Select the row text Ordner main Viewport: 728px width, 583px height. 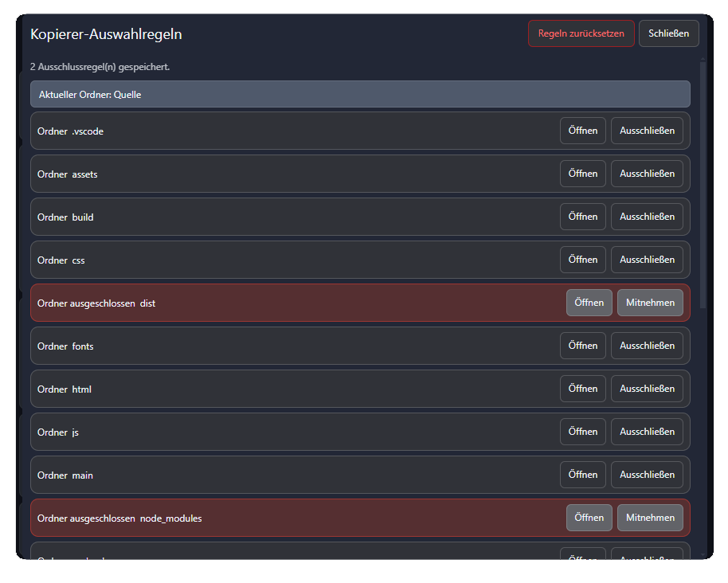point(65,475)
